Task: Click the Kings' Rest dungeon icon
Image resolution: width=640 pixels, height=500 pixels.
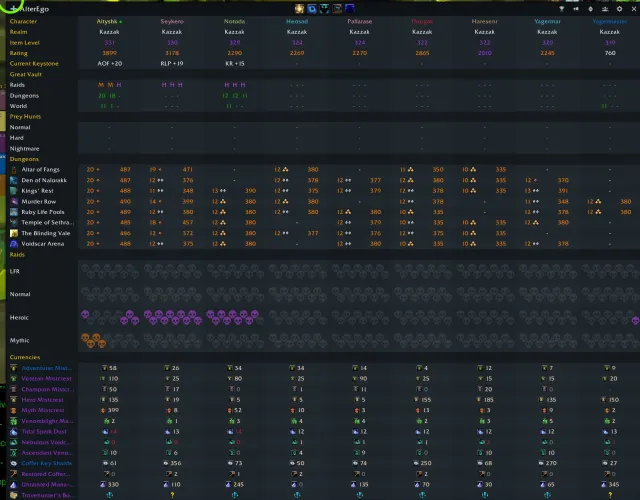Action: 14,191
